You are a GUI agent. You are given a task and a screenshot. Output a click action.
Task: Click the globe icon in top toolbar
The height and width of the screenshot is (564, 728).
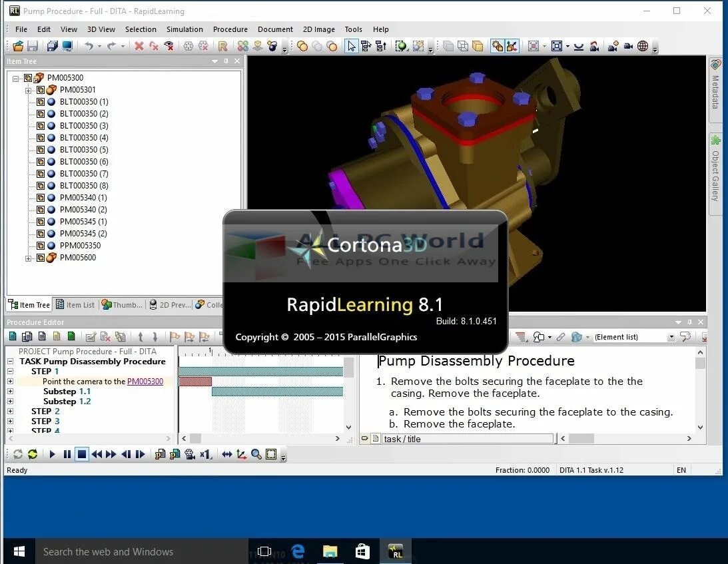[643, 46]
